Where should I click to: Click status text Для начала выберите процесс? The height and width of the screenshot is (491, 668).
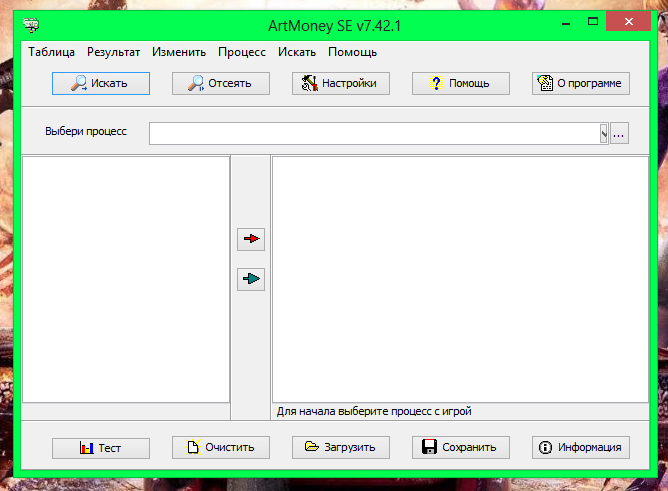(x=374, y=411)
